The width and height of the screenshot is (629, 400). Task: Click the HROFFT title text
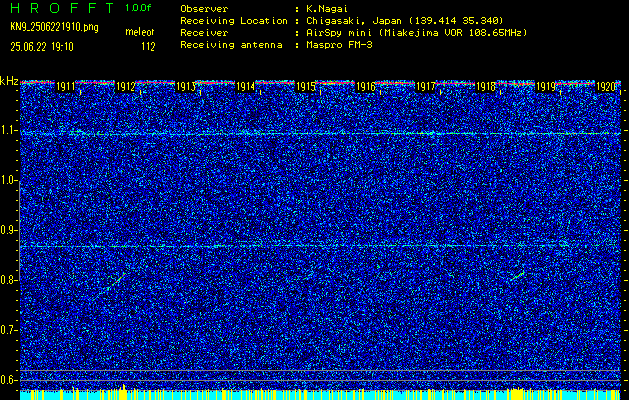(63, 8)
